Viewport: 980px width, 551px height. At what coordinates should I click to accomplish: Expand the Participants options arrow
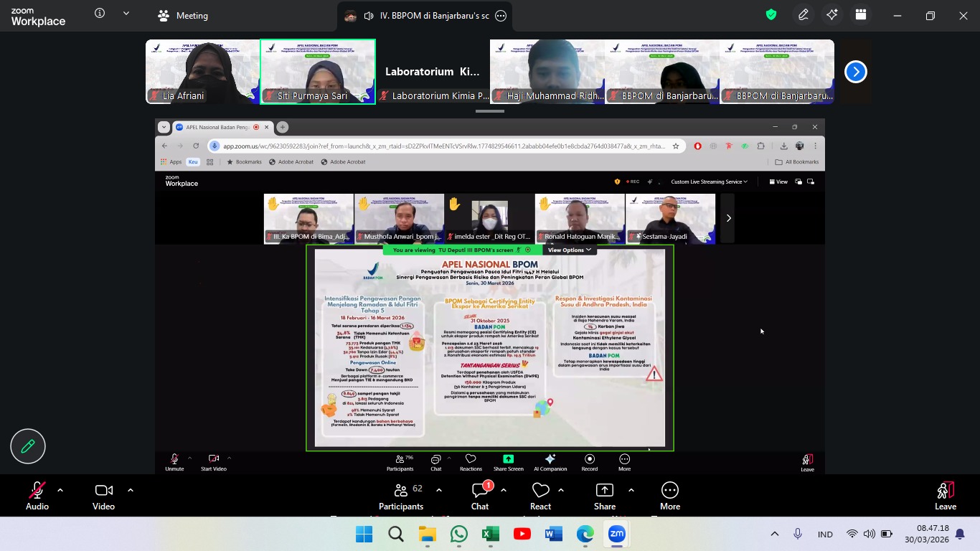tap(439, 490)
